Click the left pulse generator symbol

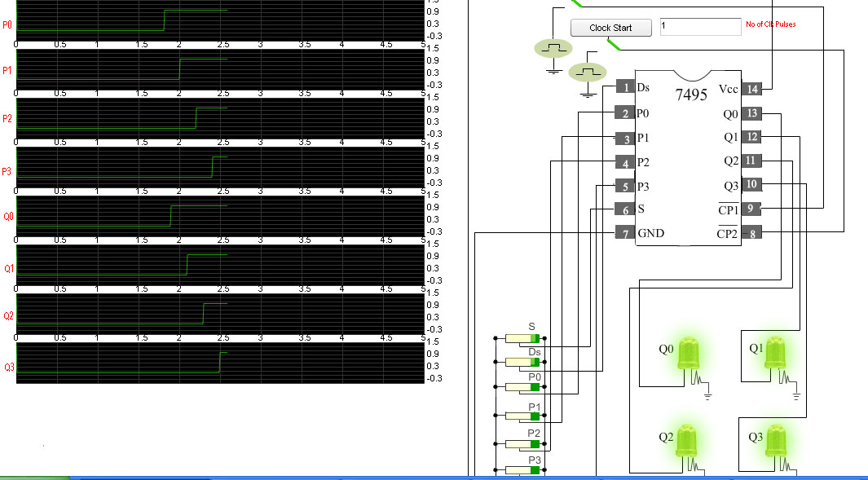(553, 48)
